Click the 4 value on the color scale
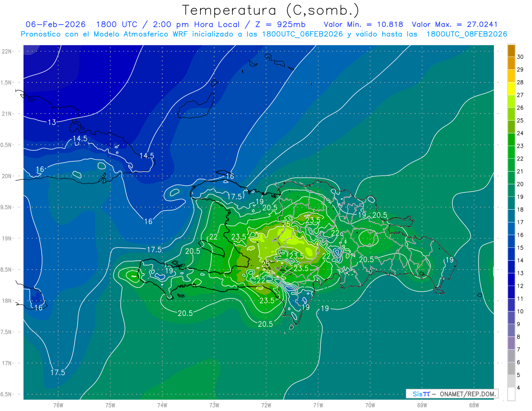532x411 pixels. [x=520, y=388]
